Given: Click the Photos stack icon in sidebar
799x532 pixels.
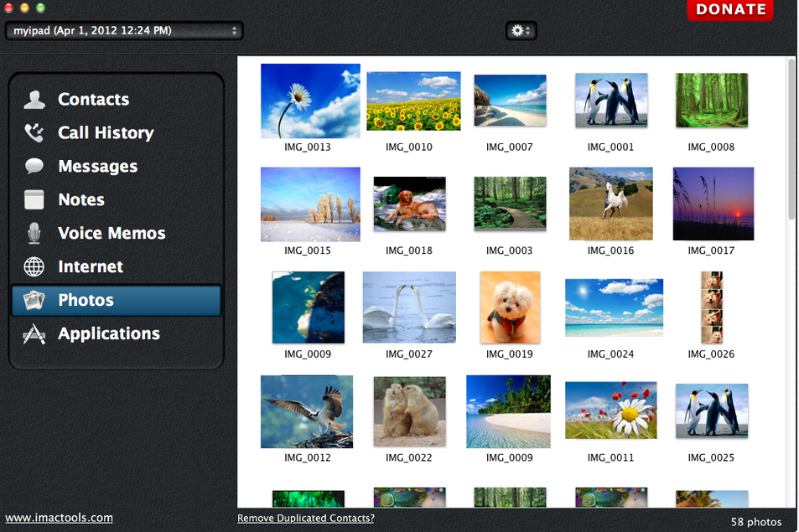Looking at the screenshot, I should click(x=34, y=300).
